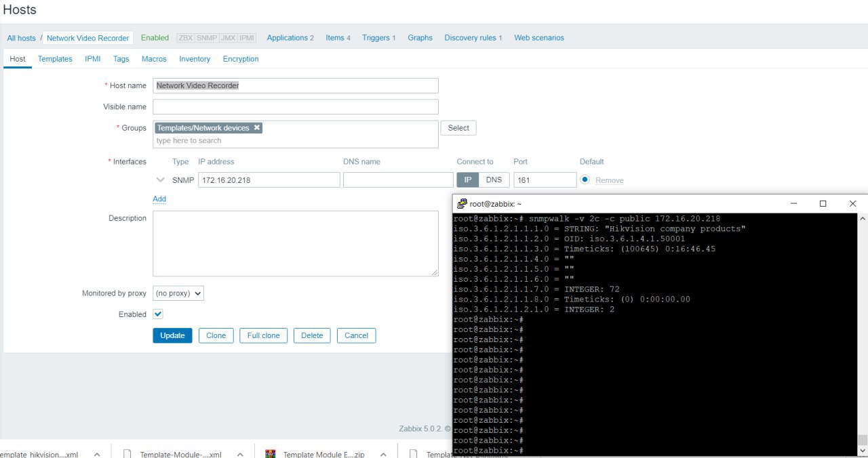Click the JMX availability indicator

coord(227,38)
